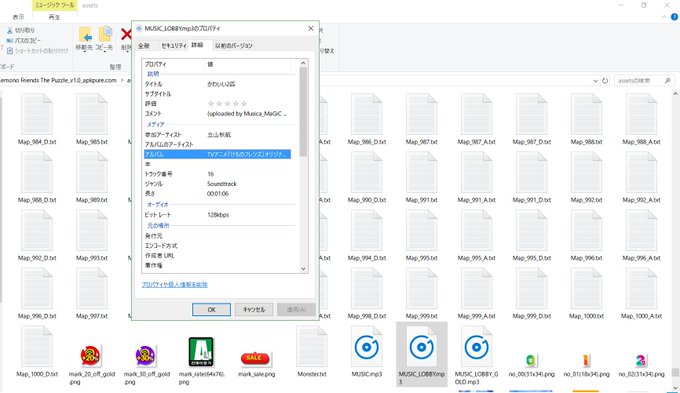Image resolution: width=680 pixels, height=393 pixels.
Task: Click the キャンセル button
Action: click(254, 310)
